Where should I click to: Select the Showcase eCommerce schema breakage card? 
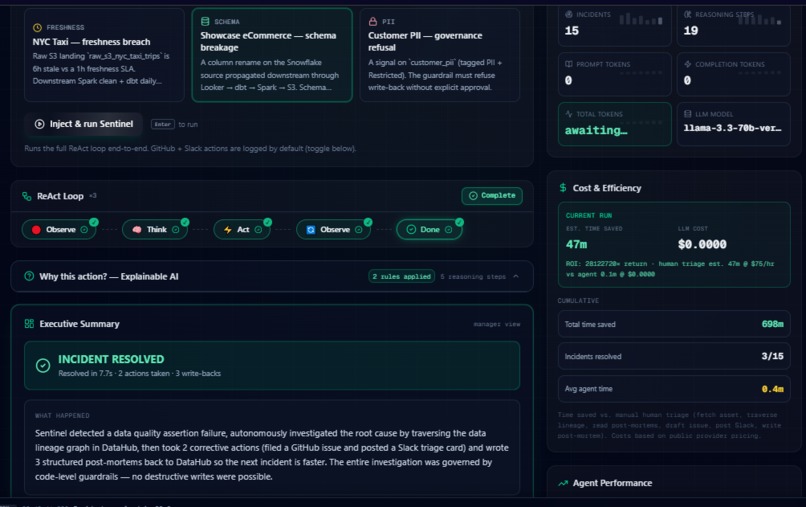click(x=272, y=55)
